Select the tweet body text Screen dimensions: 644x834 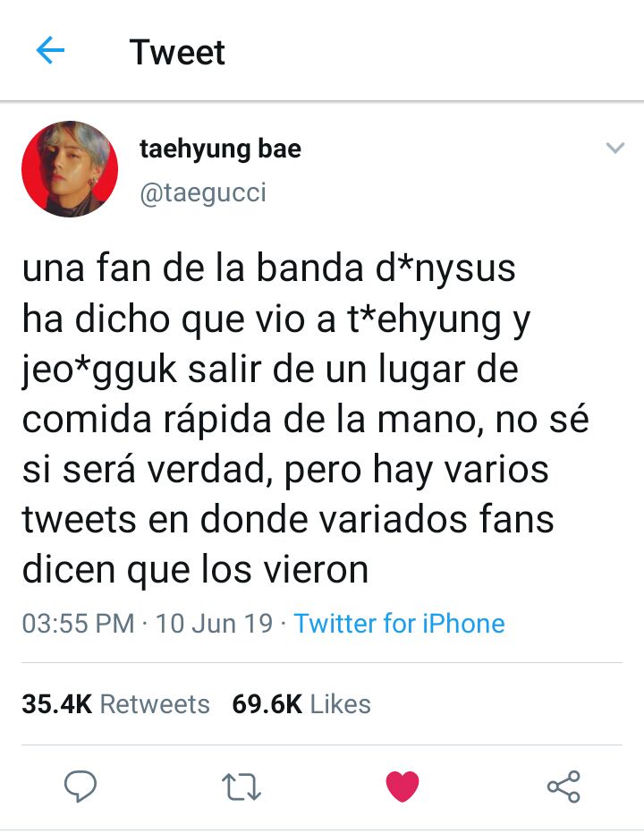pyautogui.click(x=306, y=419)
